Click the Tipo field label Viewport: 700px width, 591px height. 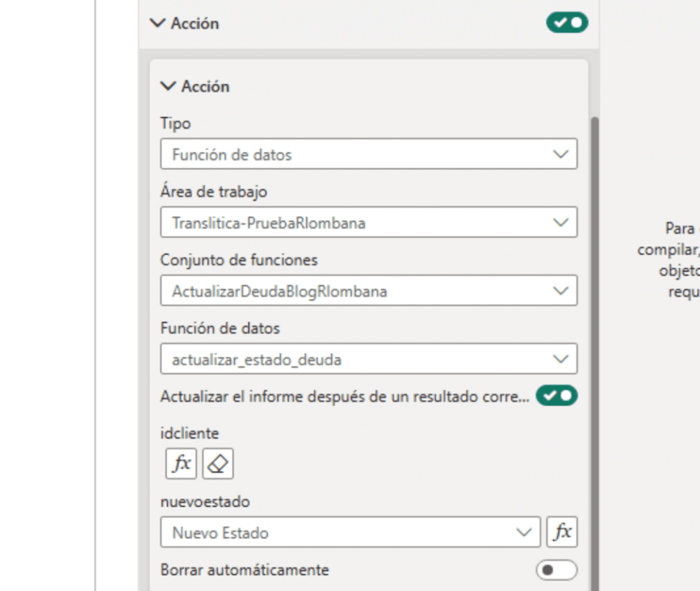pos(176,124)
